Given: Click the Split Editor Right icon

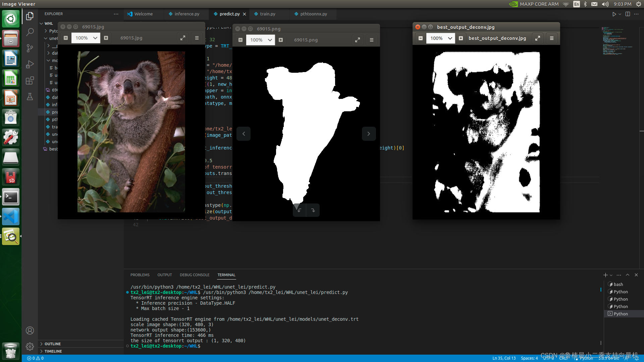Looking at the screenshot, I should [628, 14].
